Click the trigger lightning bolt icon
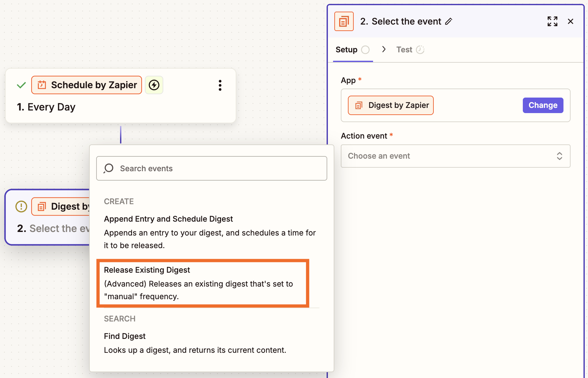The height and width of the screenshot is (378, 588). coord(154,85)
